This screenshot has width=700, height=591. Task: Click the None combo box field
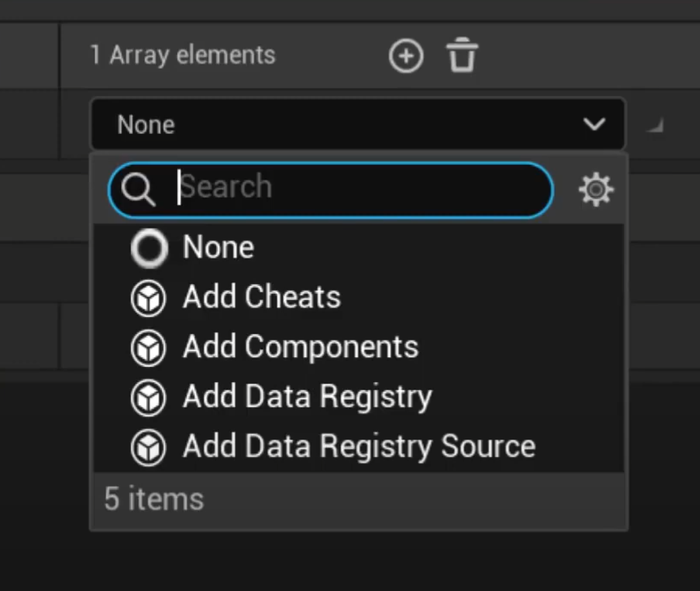coord(358,124)
